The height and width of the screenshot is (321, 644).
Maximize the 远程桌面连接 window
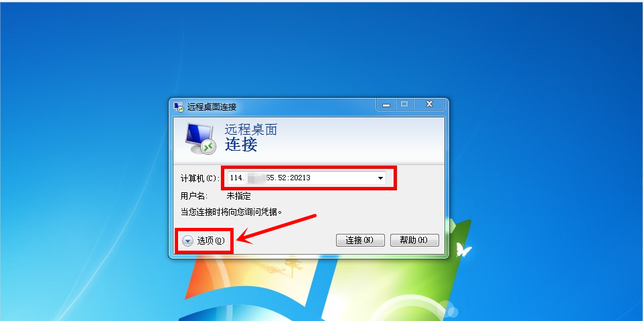click(x=404, y=105)
